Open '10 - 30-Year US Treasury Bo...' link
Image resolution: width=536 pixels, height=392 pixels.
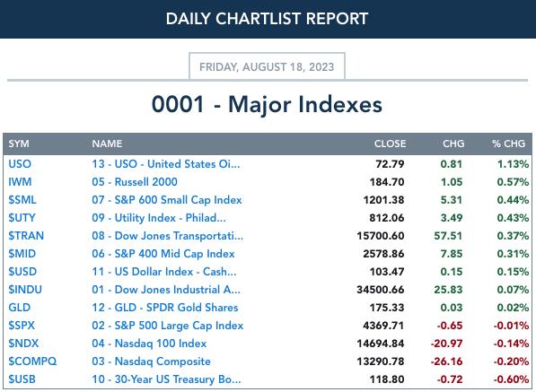[166, 379]
